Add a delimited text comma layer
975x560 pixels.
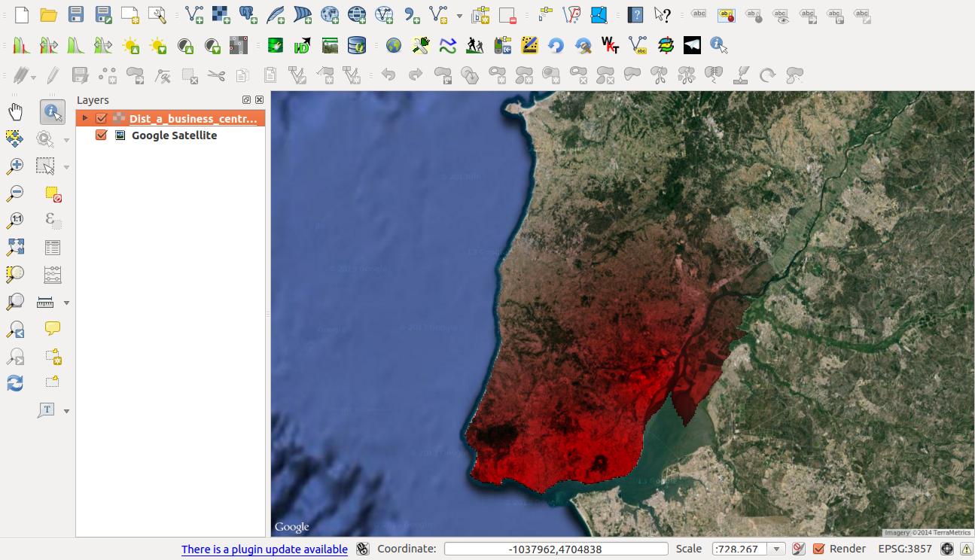click(x=411, y=14)
